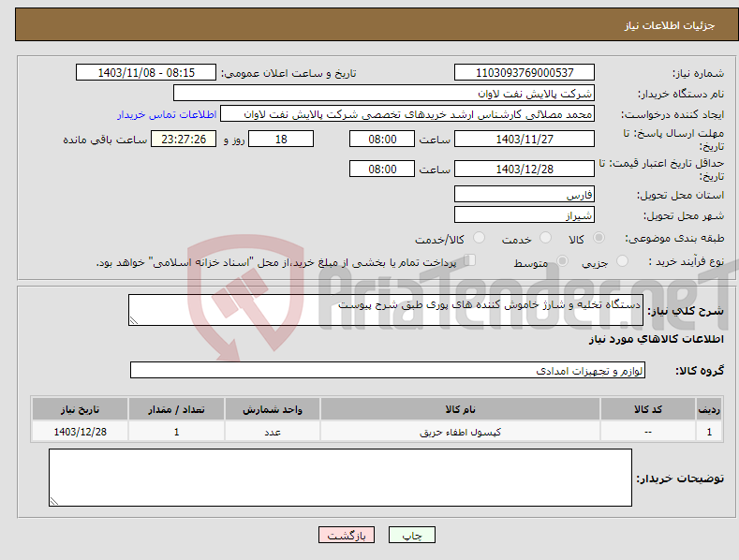Click the توضیحات خریدار textarea
Image resolution: width=739 pixels, height=560 pixels.
point(340,478)
